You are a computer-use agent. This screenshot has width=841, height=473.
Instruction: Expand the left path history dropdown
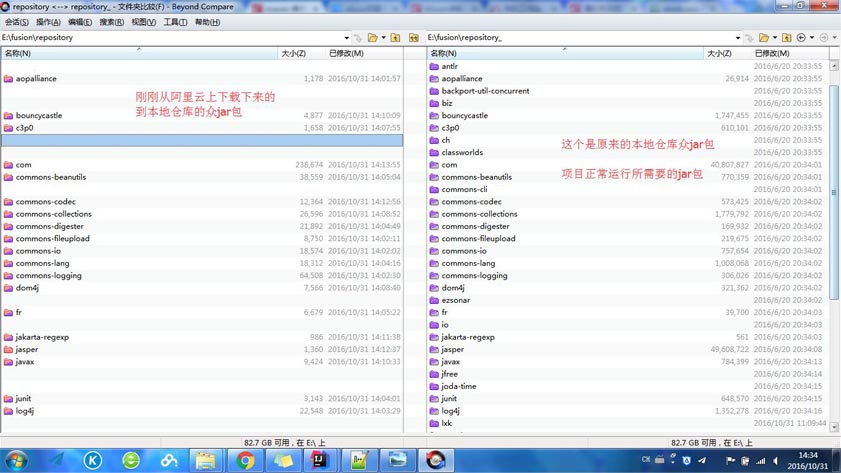(346, 38)
